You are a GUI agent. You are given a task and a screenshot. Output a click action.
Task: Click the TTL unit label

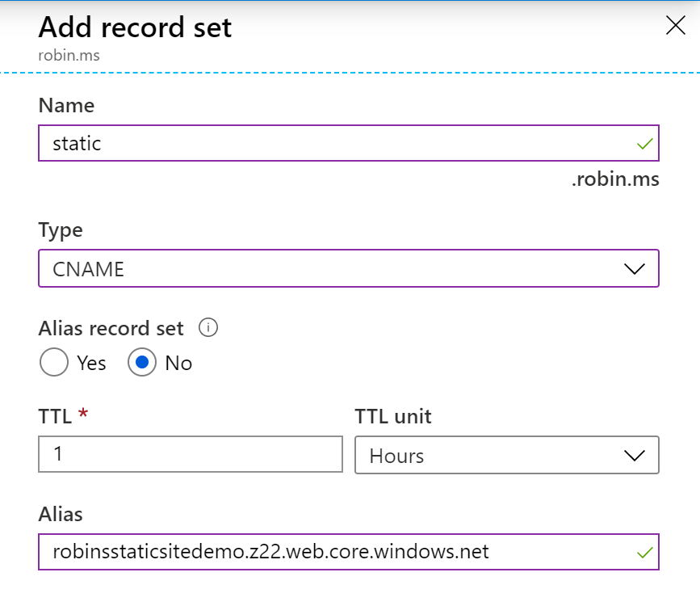[x=393, y=416]
